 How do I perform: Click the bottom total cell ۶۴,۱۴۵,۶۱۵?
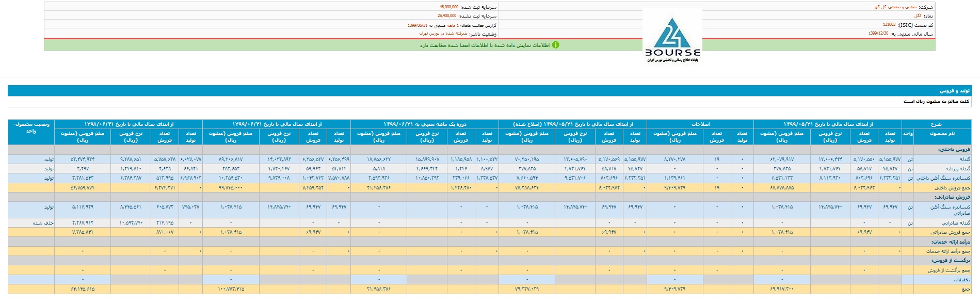83,289
